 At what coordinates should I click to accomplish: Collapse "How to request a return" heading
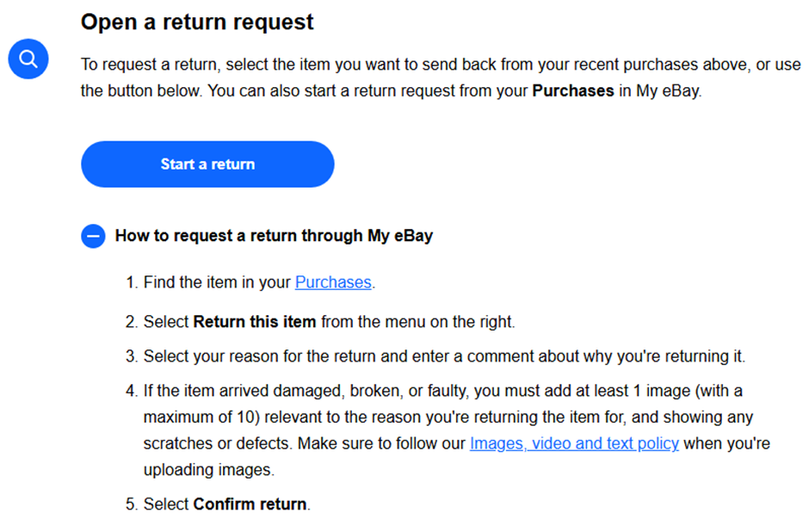(273, 236)
